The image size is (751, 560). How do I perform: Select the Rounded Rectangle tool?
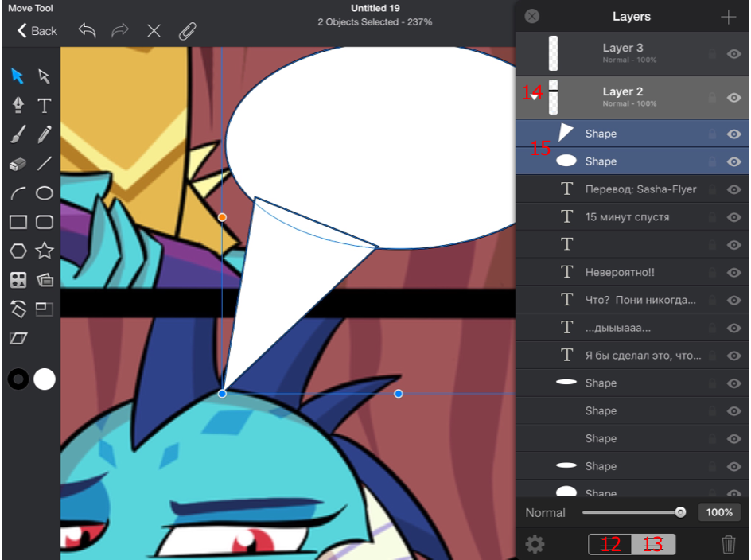pos(44,222)
